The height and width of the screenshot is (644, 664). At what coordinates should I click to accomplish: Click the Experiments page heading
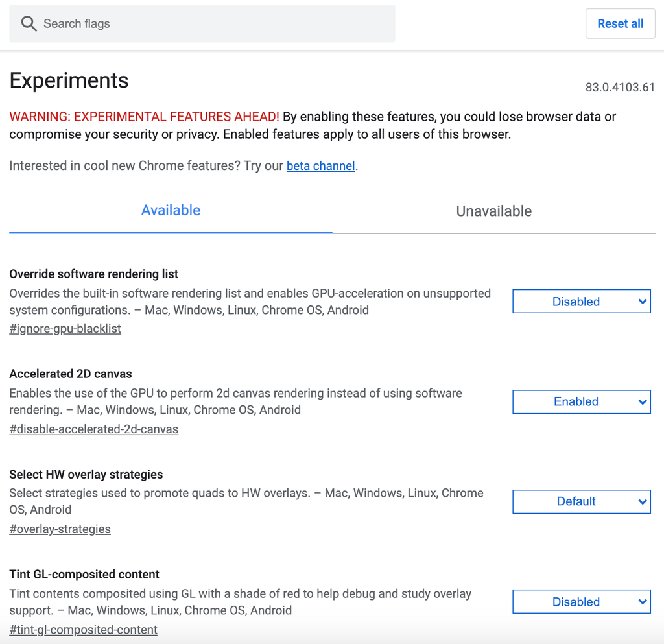click(x=69, y=80)
